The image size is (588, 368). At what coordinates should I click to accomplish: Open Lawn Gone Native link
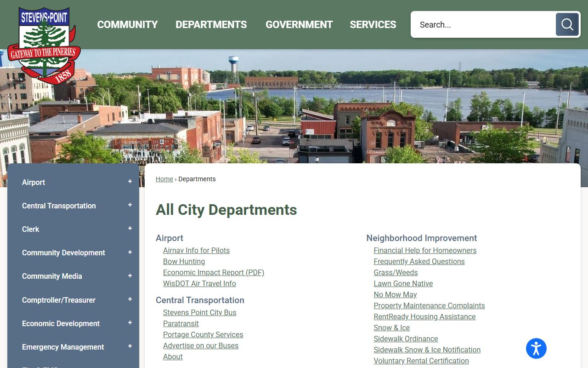403,283
